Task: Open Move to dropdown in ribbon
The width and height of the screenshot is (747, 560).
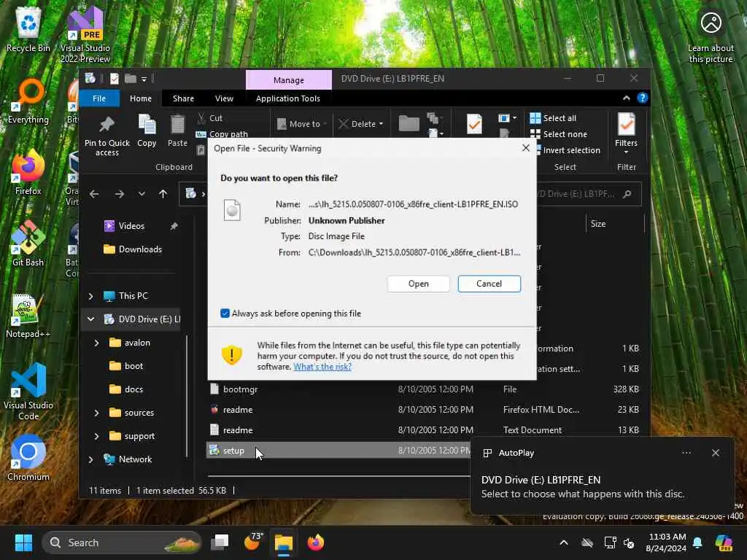Action: pyautogui.click(x=302, y=124)
